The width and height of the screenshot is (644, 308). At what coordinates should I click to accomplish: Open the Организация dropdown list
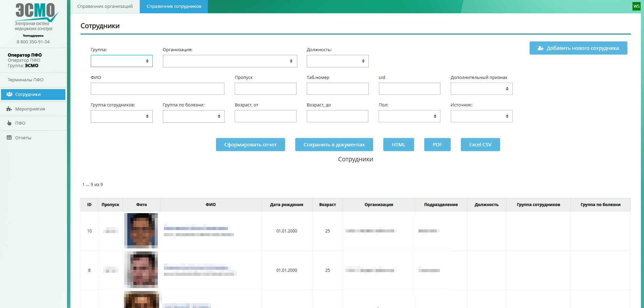(x=230, y=61)
